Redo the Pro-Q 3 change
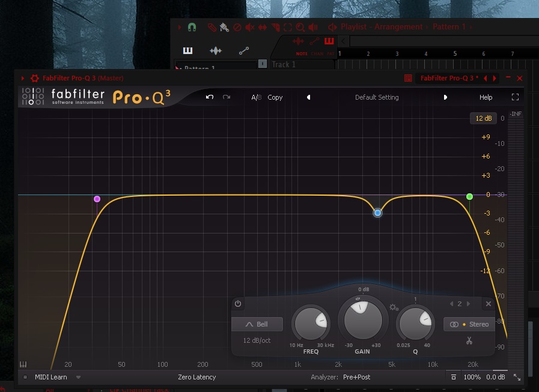The width and height of the screenshot is (539, 392). point(226,97)
